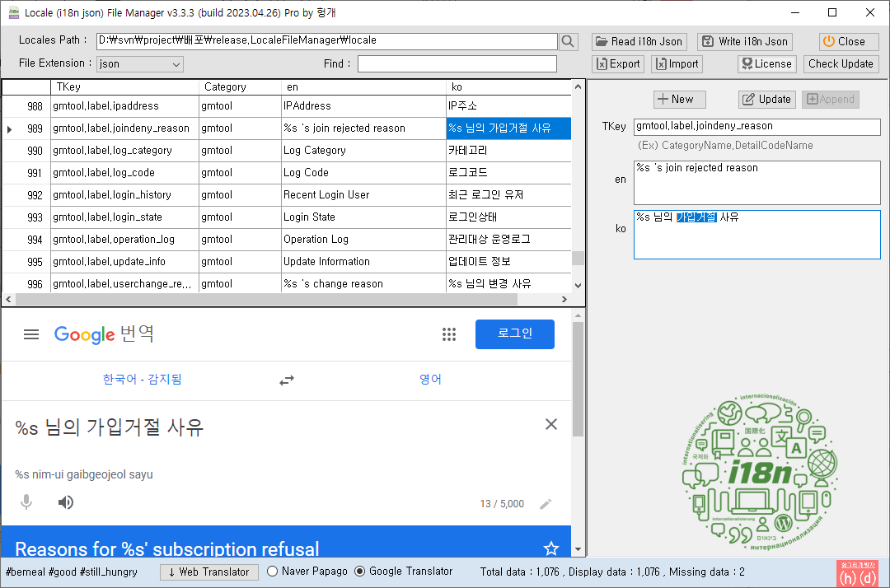This screenshot has height=588, width=890.
Task: Open the Google apps grid icon
Action: point(449,334)
